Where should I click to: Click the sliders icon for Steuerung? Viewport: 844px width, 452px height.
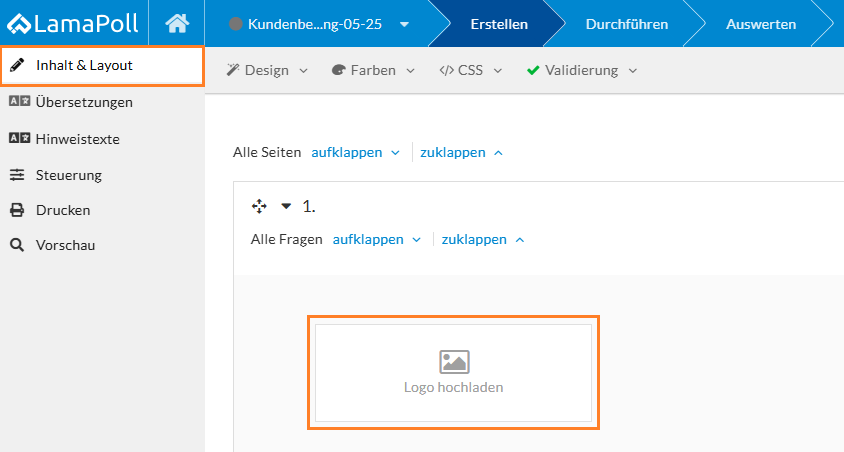click(x=17, y=175)
